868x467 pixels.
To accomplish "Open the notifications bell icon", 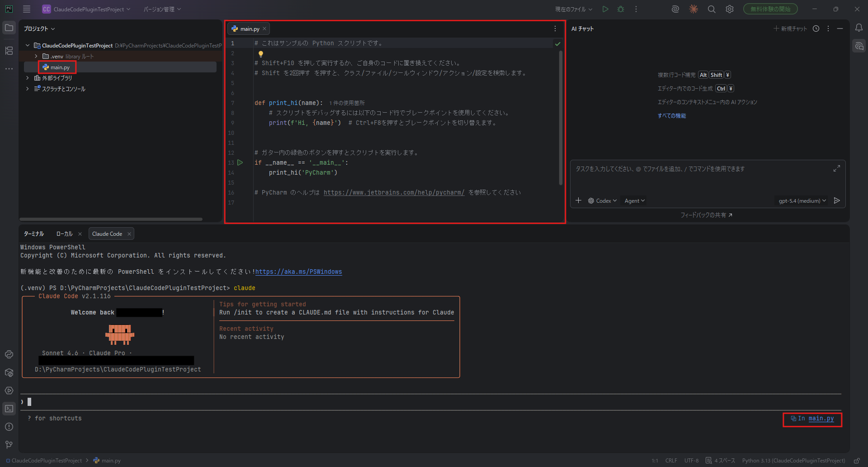I will [859, 28].
